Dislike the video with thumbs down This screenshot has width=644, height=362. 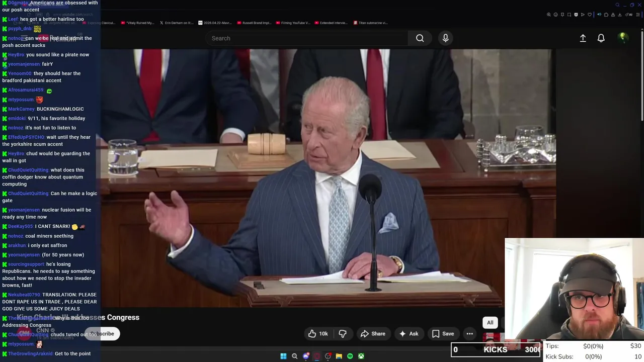(x=343, y=334)
